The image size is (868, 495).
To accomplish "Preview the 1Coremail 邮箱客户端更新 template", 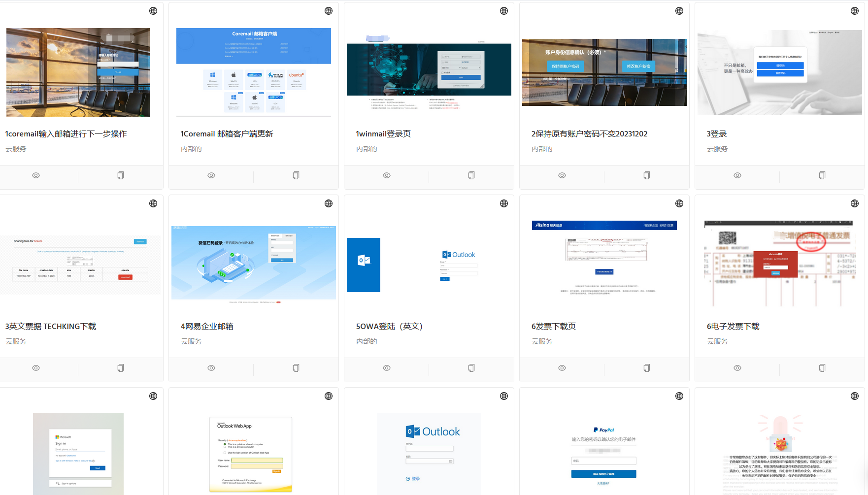I will click(x=211, y=175).
